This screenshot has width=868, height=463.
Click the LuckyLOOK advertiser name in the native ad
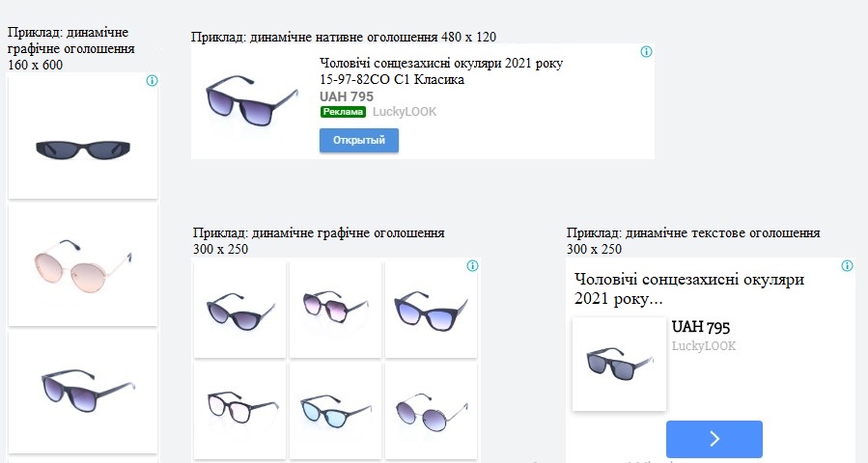pyautogui.click(x=405, y=112)
